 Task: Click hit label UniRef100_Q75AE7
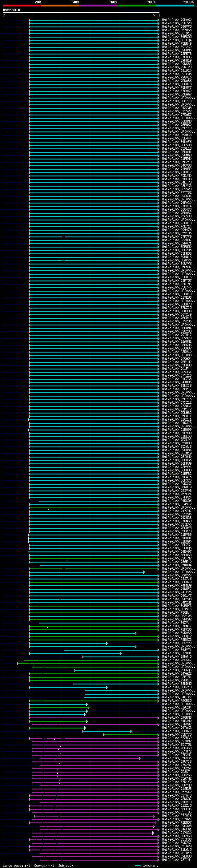click(177, 115)
